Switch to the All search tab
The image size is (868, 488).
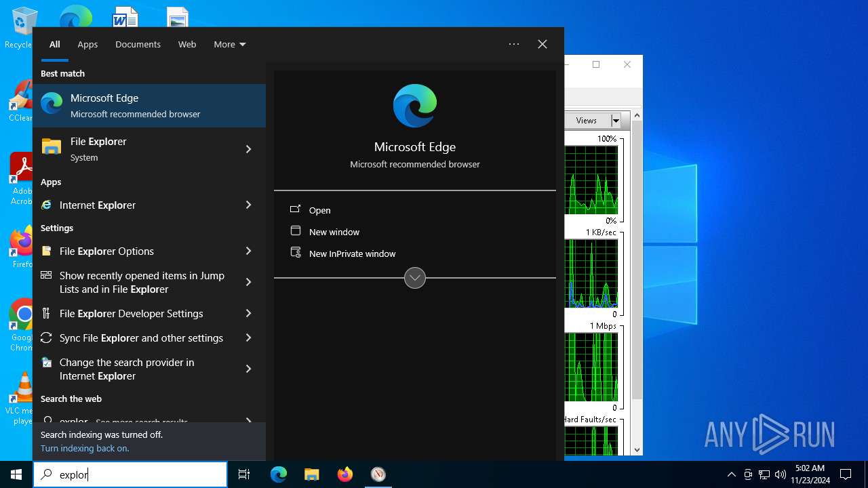(x=55, y=44)
